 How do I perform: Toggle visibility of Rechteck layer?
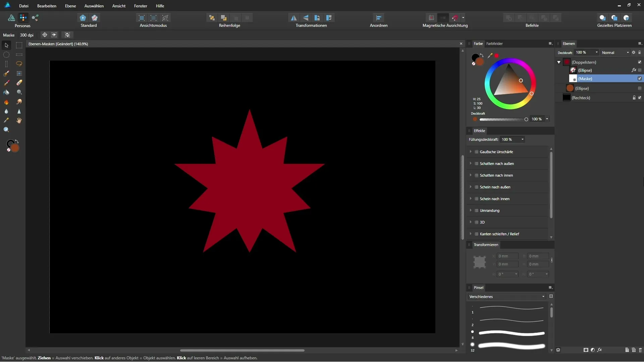click(x=640, y=98)
